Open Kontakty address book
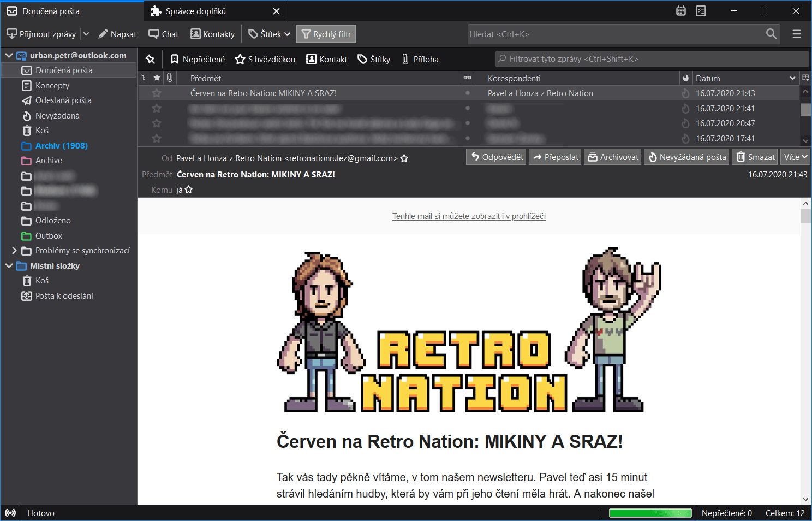Image resolution: width=812 pixels, height=521 pixels. click(212, 34)
